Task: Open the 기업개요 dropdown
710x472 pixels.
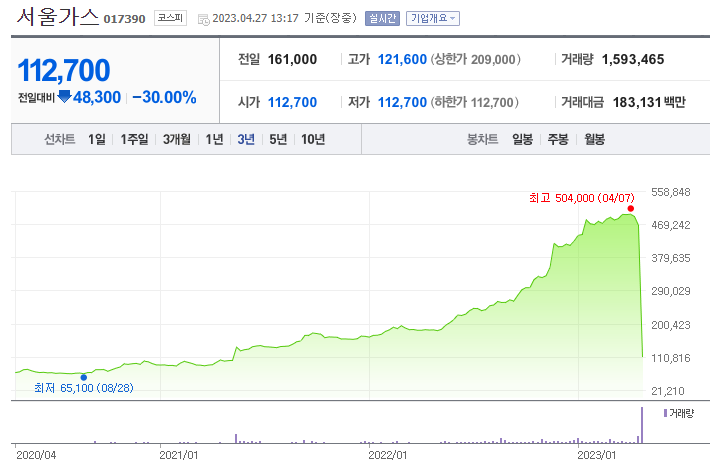Action: (432, 18)
